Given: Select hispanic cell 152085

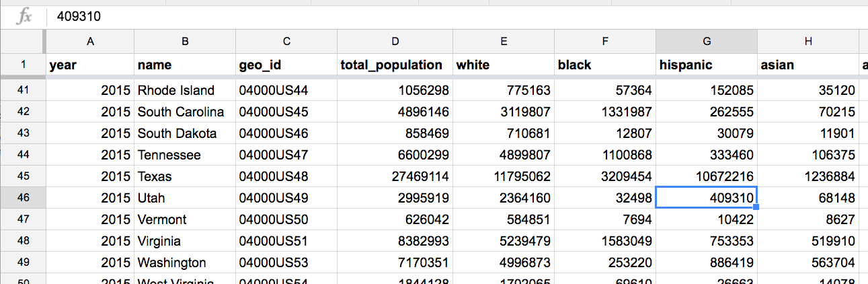Looking at the screenshot, I should (x=707, y=90).
